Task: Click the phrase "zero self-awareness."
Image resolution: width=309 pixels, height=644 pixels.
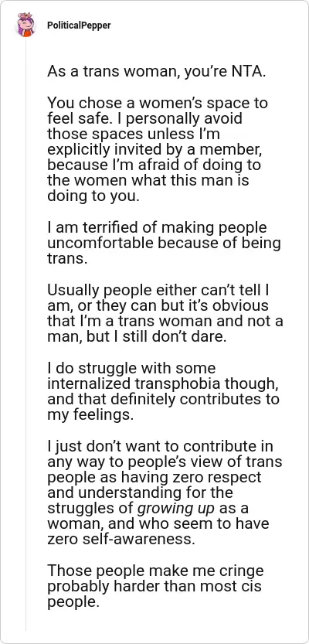Action: pyautogui.click(x=121, y=540)
